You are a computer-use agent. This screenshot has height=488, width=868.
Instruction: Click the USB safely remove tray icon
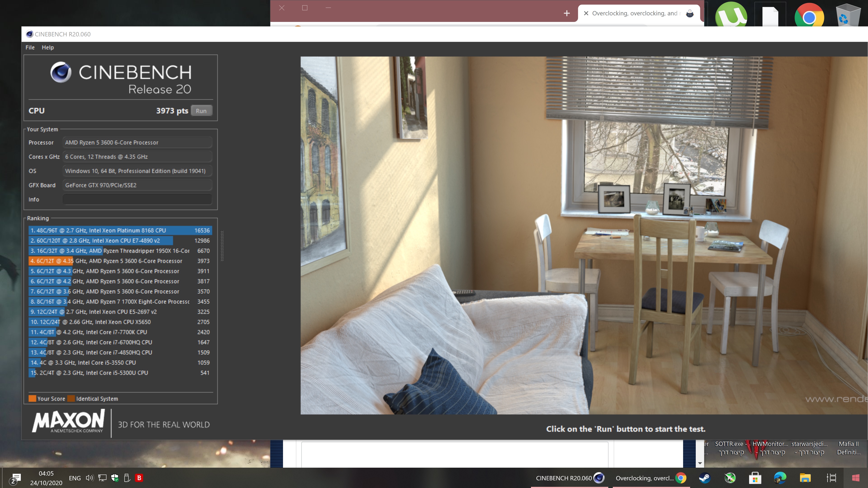point(127,478)
